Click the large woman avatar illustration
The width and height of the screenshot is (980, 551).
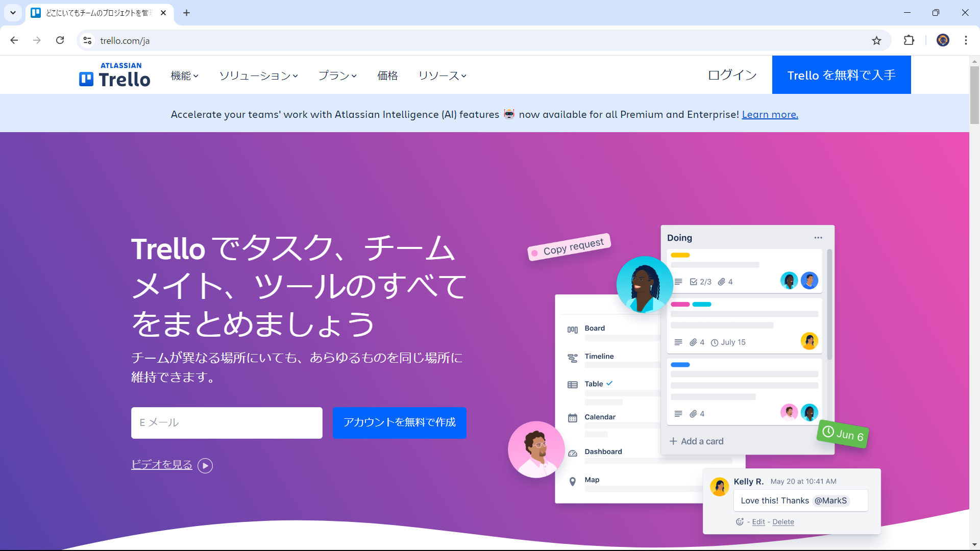[645, 284]
